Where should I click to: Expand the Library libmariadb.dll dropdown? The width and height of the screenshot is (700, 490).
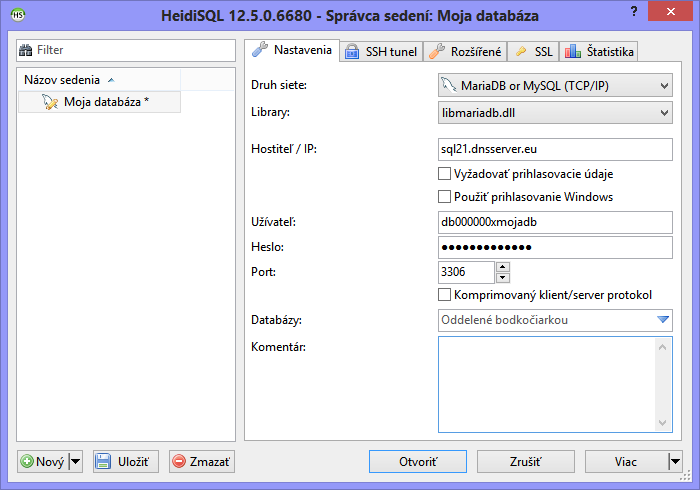click(x=664, y=114)
